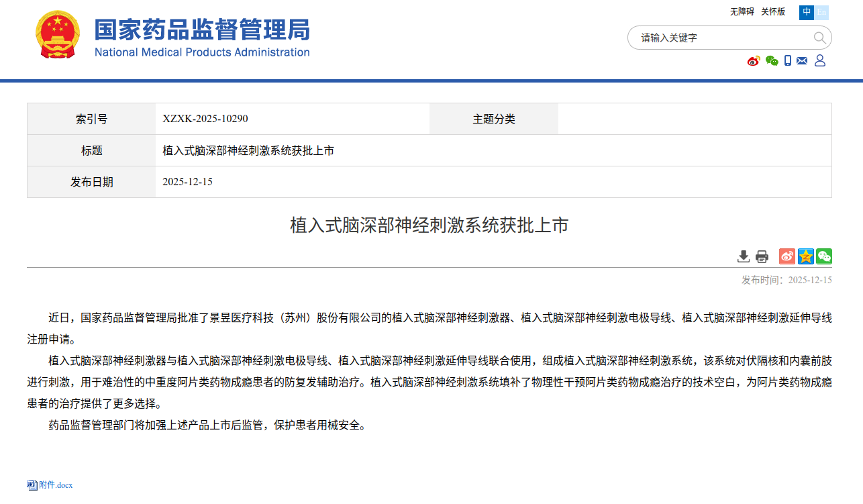
Task: Click the 国家药品监督管理局 site title
Action: click(201, 30)
